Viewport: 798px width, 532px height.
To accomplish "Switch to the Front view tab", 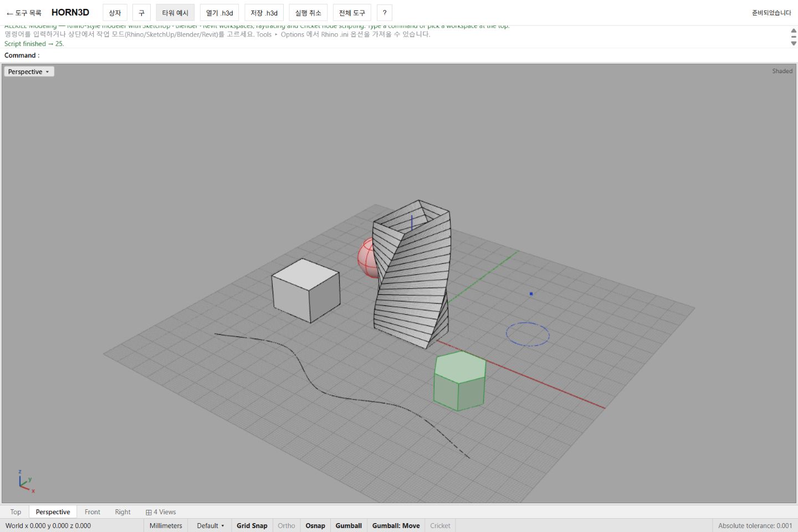I will pyautogui.click(x=93, y=512).
